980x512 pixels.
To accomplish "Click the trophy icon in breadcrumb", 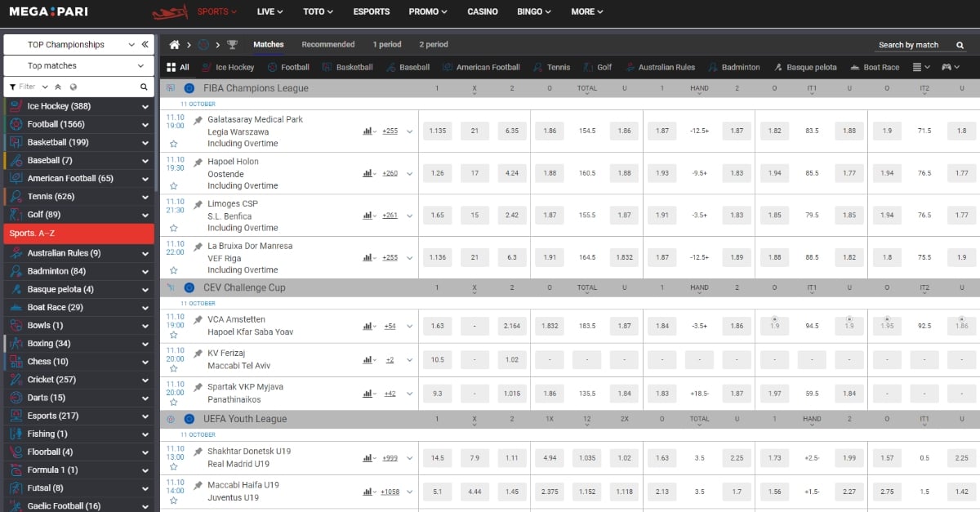I will coord(232,45).
